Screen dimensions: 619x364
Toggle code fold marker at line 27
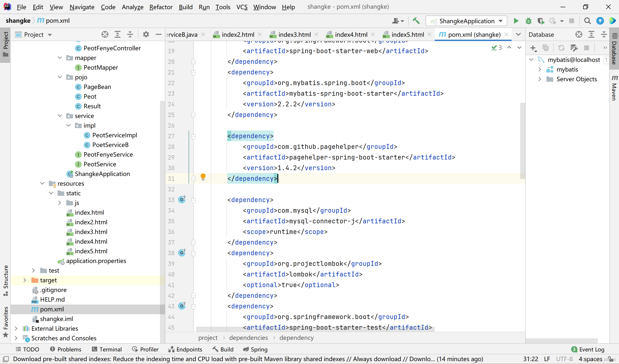point(193,136)
